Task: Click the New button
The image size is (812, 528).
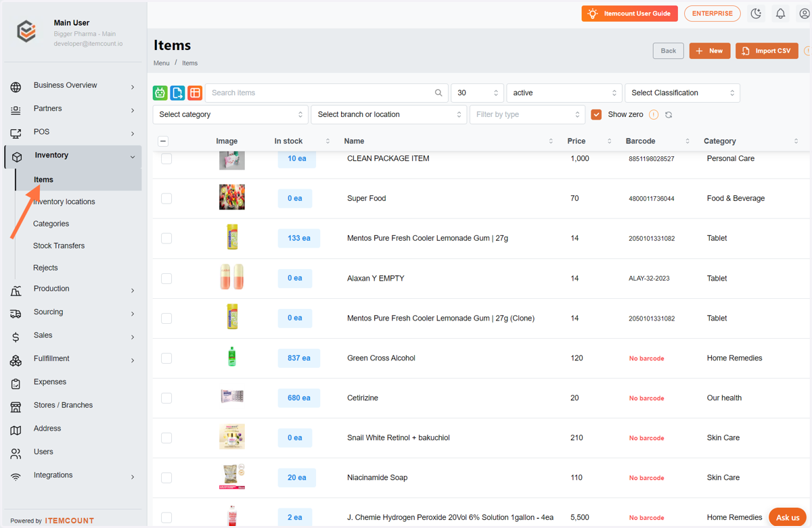Action: (709, 51)
